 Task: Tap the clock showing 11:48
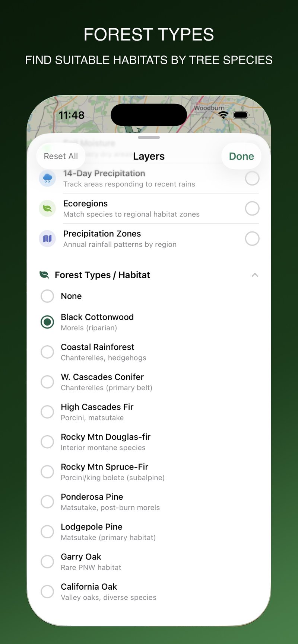coord(71,115)
